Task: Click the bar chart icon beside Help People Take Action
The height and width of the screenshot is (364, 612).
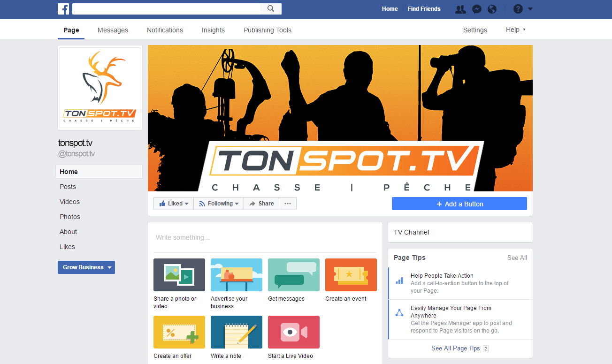Action: (399, 281)
